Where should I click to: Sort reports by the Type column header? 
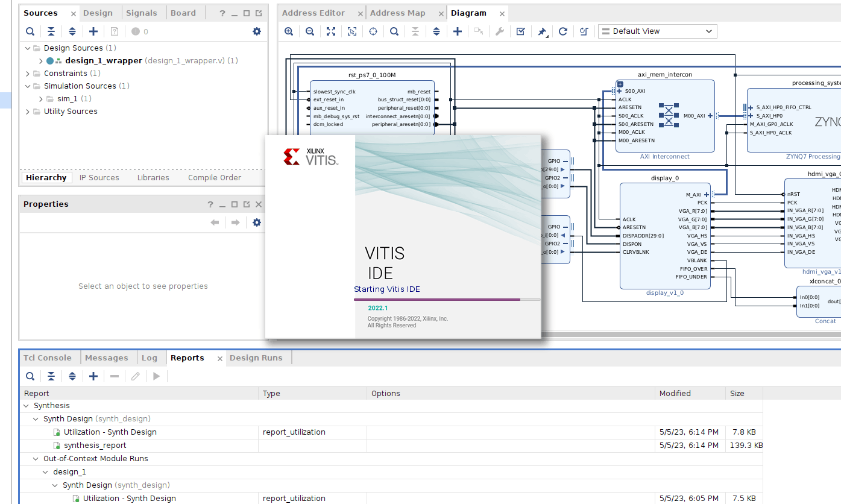coord(313,394)
